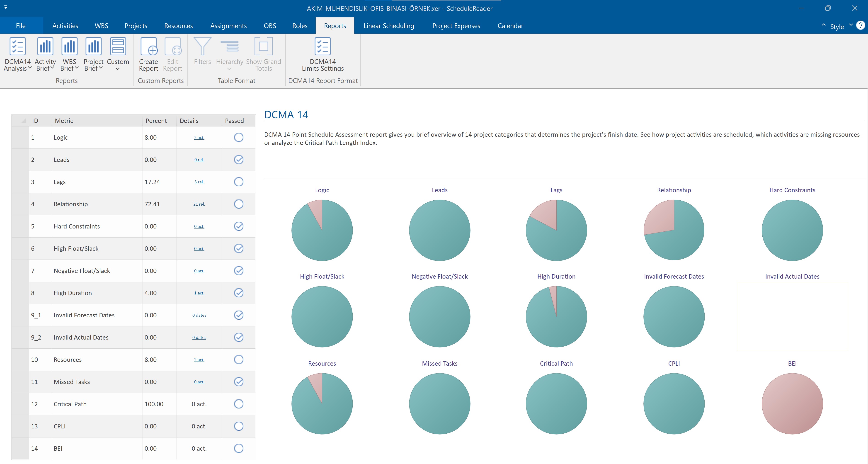Open DCMA14 Limits Settings

pyautogui.click(x=322, y=46)
